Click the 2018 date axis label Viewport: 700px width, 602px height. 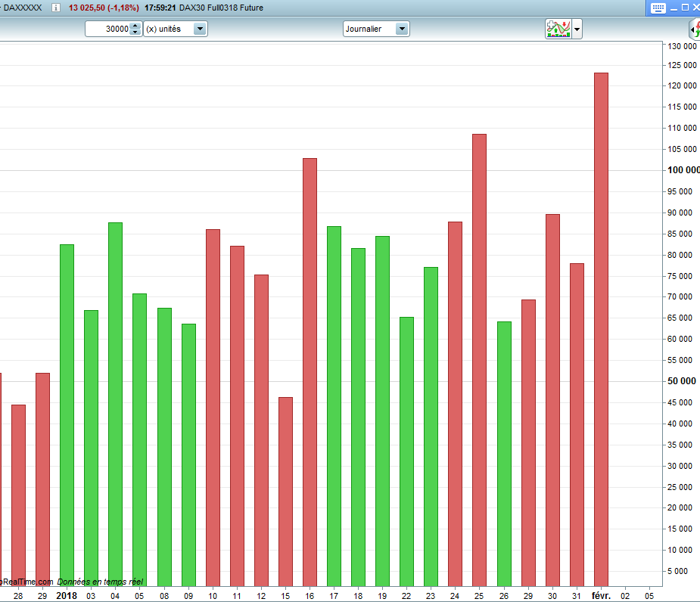(67, 596)
